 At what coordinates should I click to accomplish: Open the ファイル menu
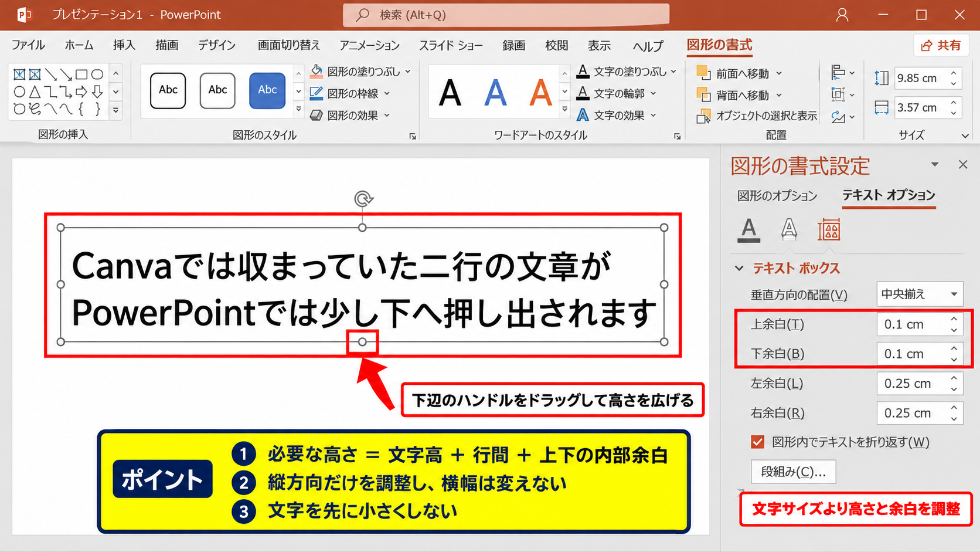coord(28,45)
